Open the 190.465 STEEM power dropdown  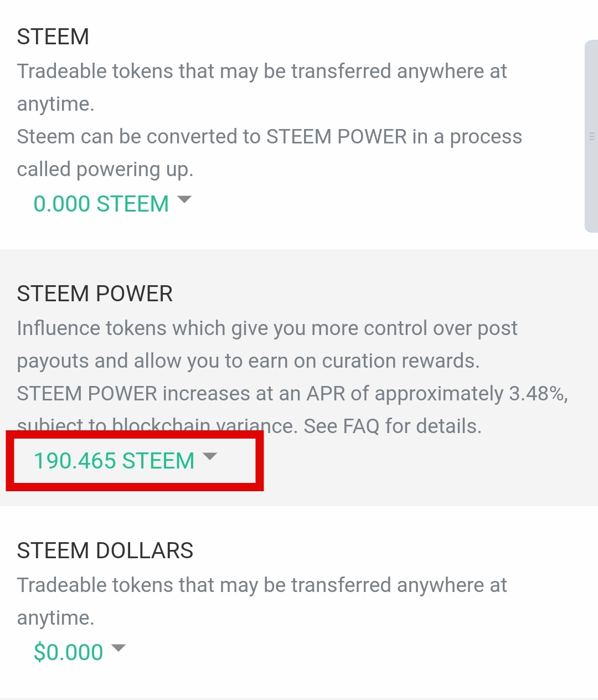click(114, 461)
